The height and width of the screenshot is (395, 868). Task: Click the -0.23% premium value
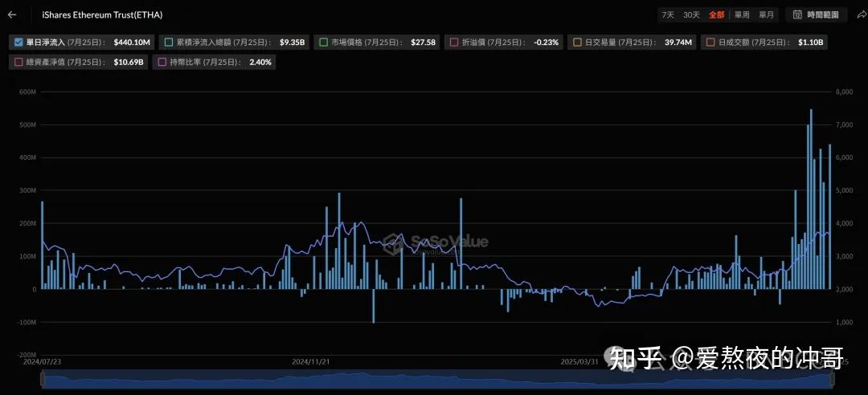[x=546, y=42]
